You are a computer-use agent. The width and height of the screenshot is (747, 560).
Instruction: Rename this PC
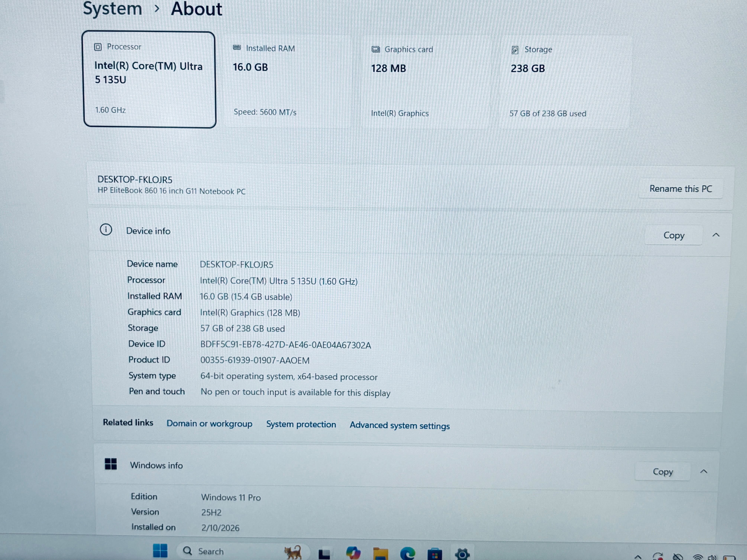pos(681,188)
